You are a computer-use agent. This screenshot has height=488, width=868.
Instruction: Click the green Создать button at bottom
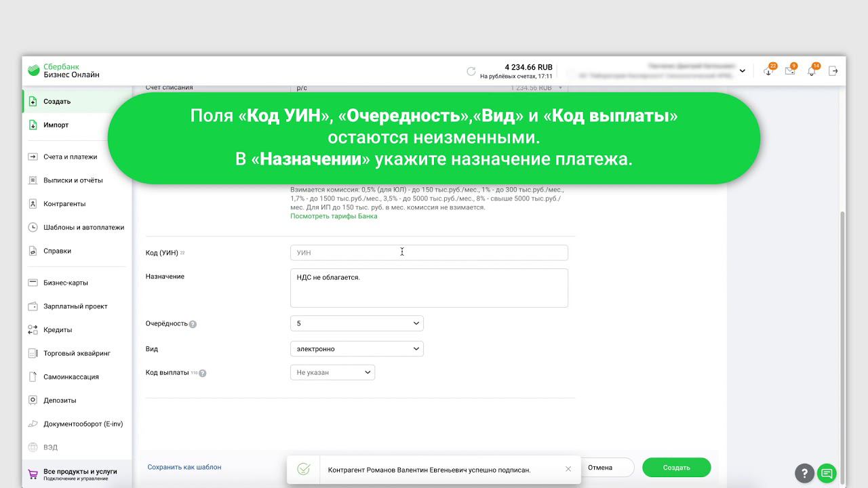coord(677,468)
